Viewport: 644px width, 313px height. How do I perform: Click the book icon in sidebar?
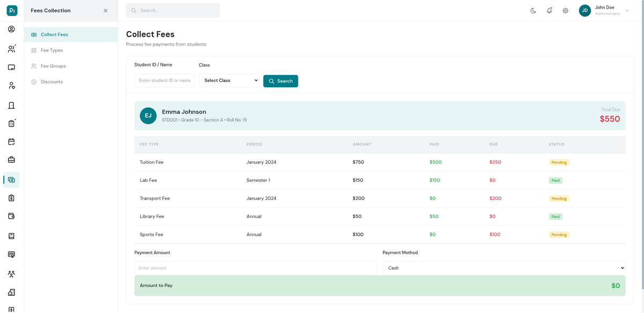11,236
